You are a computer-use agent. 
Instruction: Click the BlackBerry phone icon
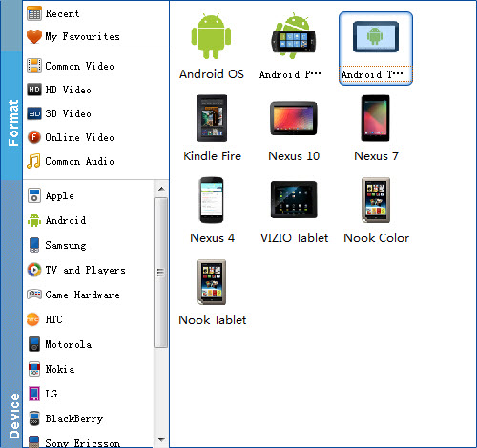34,418
